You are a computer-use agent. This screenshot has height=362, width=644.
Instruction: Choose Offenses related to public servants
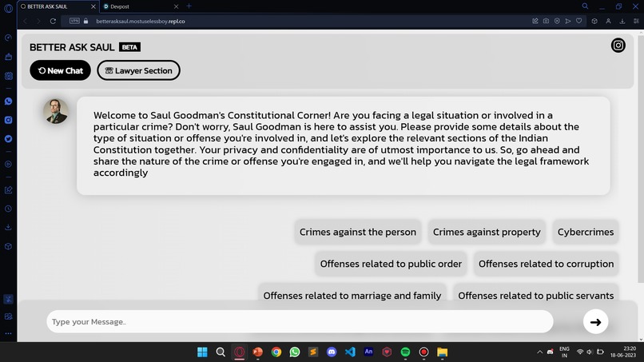pos(535,294)
